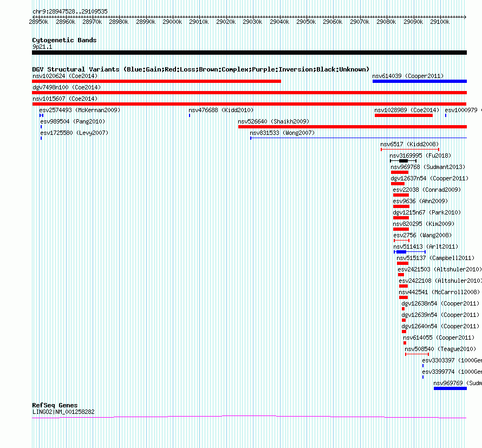The height and width of the screenshot is (448, 482).
Task: Open variant dgv12640n54 (Cooper2011)
Action: [x=440, y=326]
